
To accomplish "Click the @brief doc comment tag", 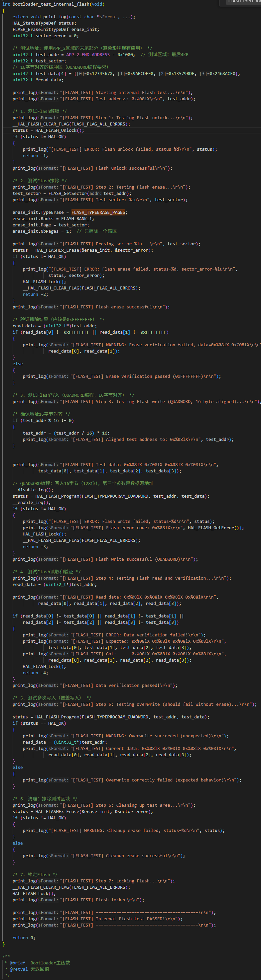I will tap(17, 963).
